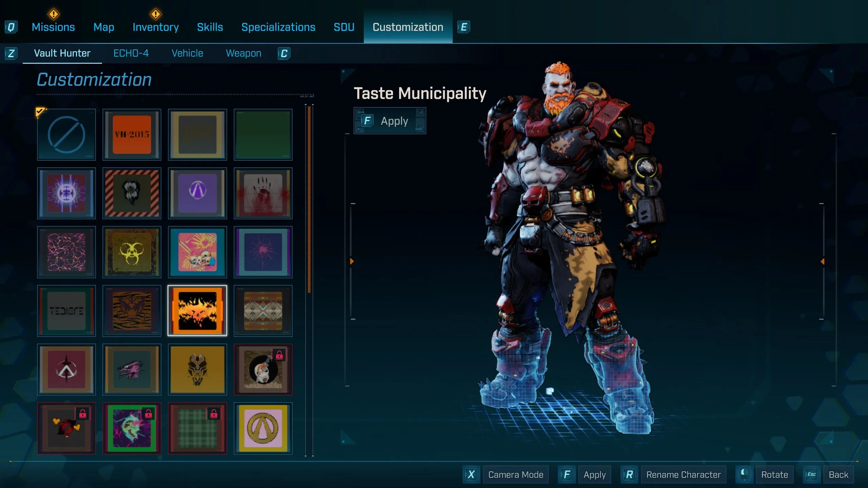Select the dark blue splatter skin tile
Viewport: 868px width, 488px height.
263,252
